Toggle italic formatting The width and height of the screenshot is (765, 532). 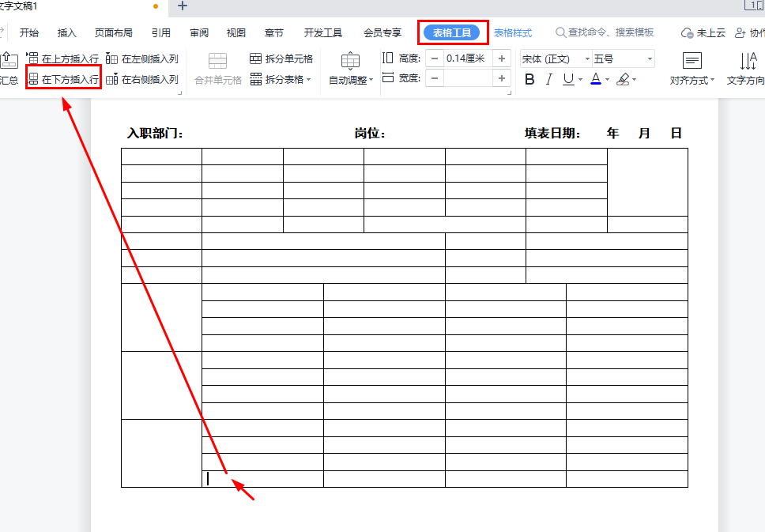pyautogui.click(x=549, y=79)
